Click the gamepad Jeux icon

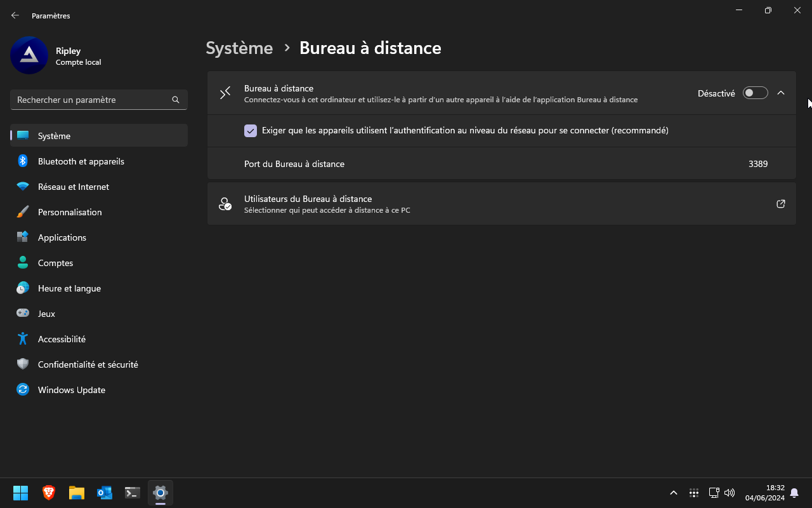tap(23, 314)
